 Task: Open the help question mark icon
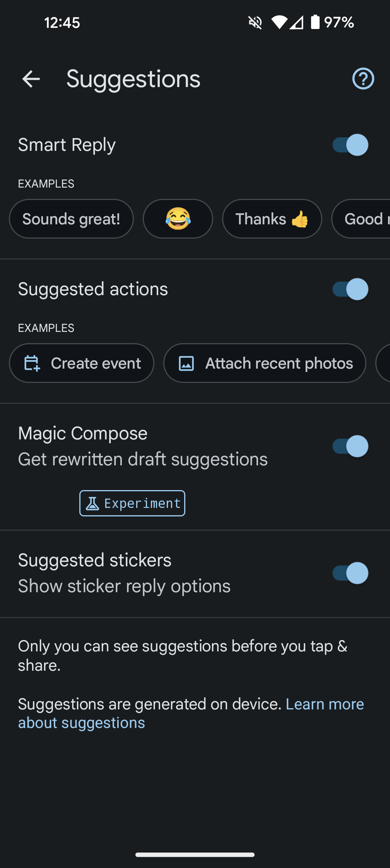tap(363, 79)
